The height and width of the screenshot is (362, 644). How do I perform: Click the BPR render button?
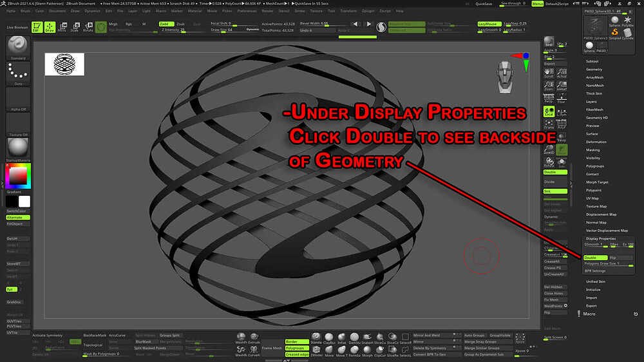(x=549, y=41)
